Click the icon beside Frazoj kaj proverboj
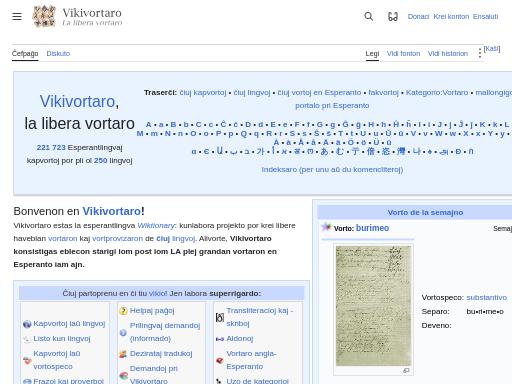This screenshot has width=512, height=384. [x=27, y=381]
